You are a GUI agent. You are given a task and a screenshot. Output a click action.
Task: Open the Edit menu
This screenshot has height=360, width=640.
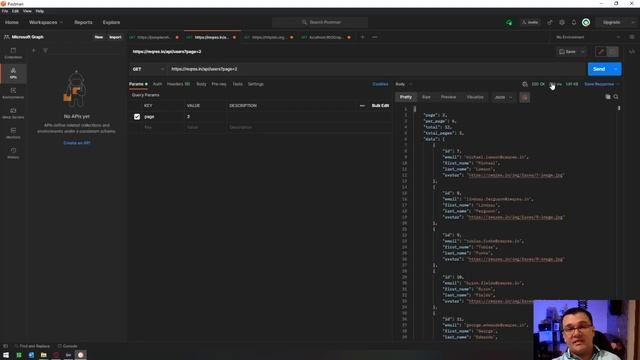tap(16, 11)
